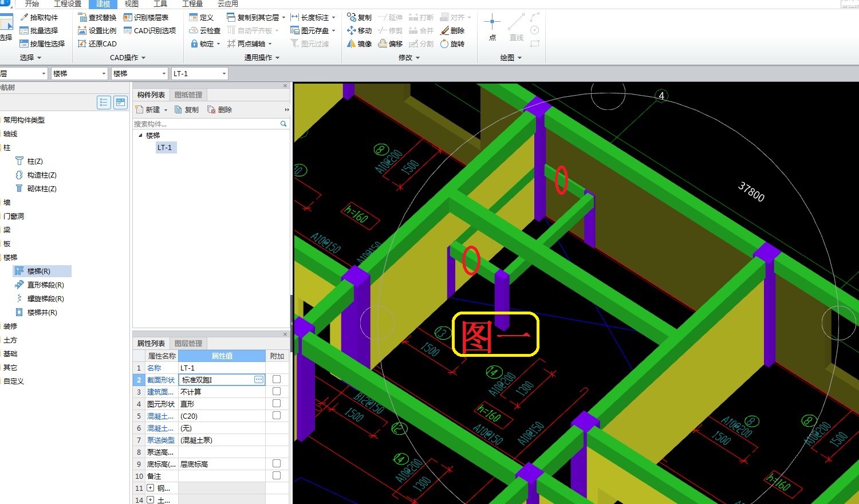Select 直形梯段(R) in navigation tree

(46, 285)
